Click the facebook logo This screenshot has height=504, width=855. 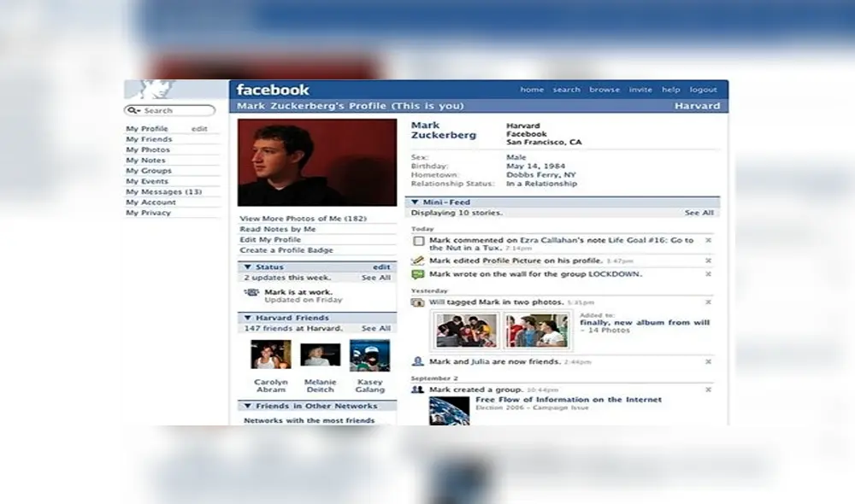274,89
